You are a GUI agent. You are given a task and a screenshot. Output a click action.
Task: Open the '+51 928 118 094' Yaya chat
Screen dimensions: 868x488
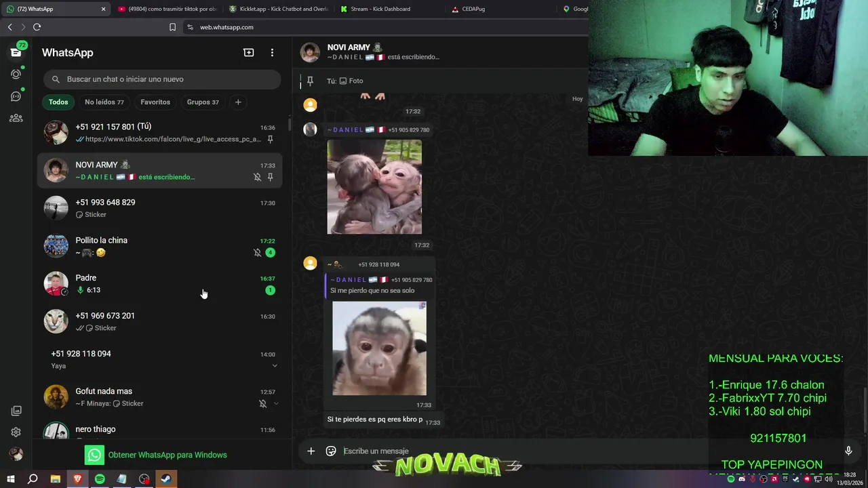point(159,359)
